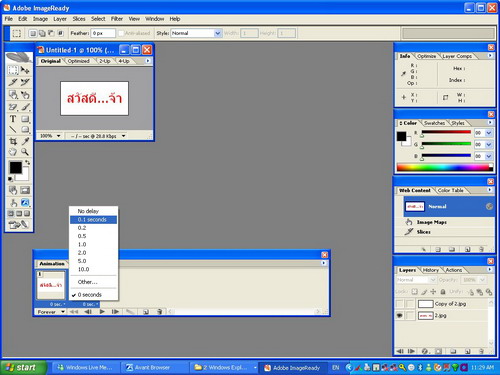
Task: Select the Type tool in toolbox
Action: (13, 119)
